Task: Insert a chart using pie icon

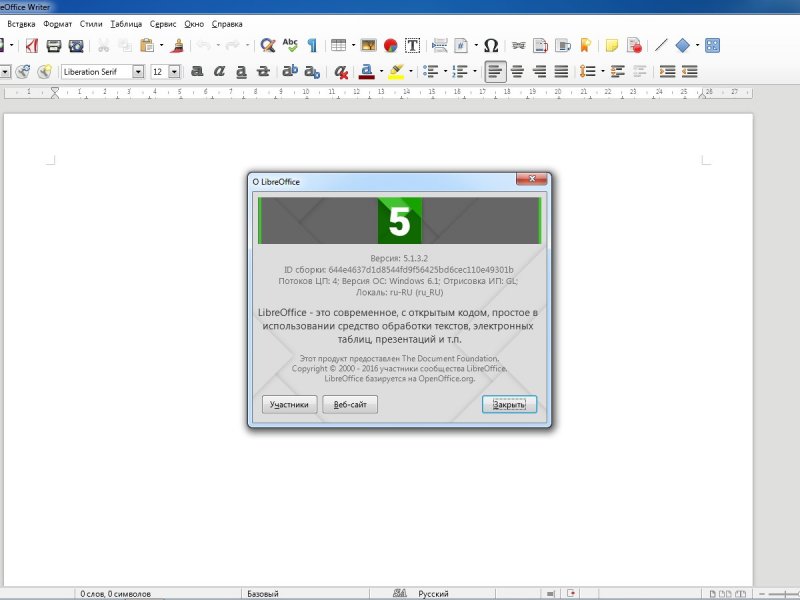Action: click(x=391, y=46)
